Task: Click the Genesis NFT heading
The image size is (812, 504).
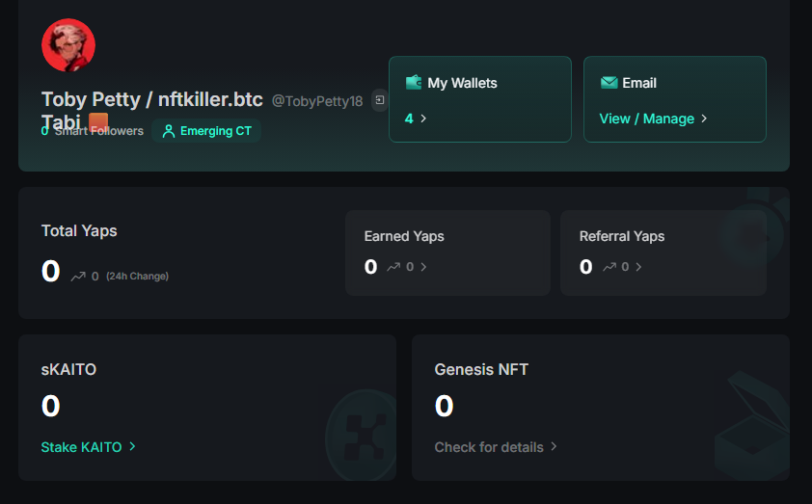Action: [x=481, y=369]
